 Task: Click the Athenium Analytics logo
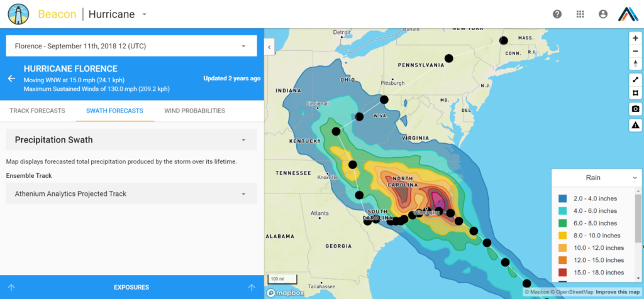628,14
